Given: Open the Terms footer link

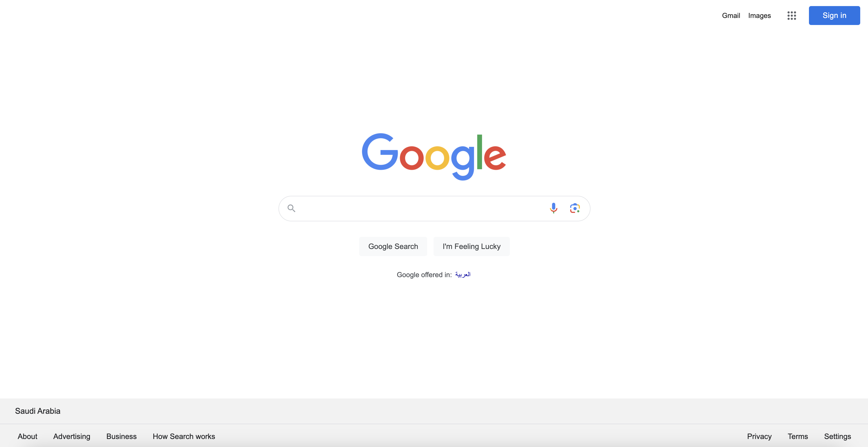Looking at the screenshot, I should coord(798,436).
